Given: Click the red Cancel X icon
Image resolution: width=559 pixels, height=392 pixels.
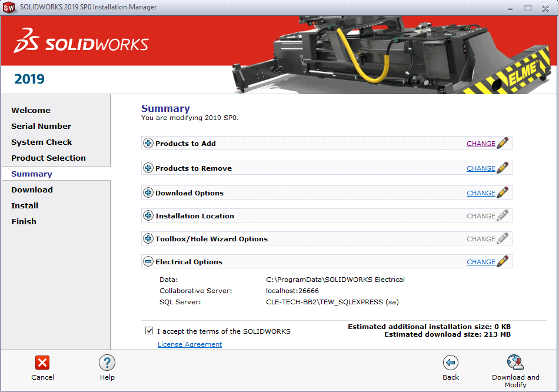Looking at the screenshot, I should pos(42,363).
